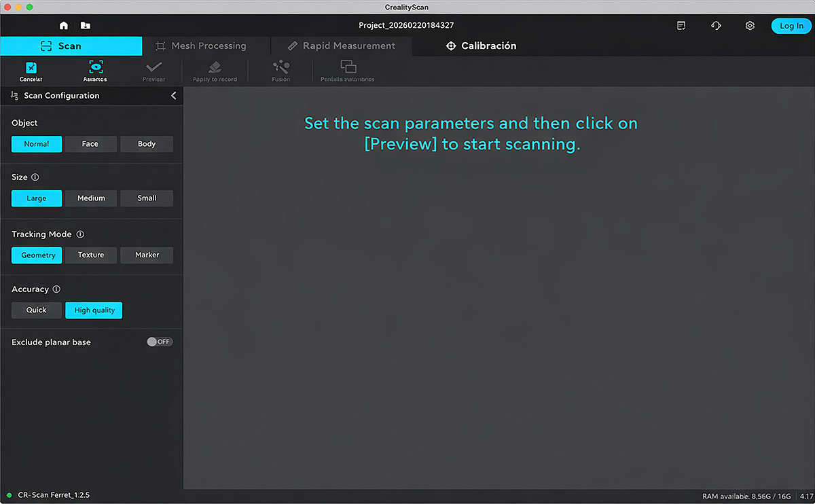Click the Tracking Mode info icon

(x=79, y=234)
